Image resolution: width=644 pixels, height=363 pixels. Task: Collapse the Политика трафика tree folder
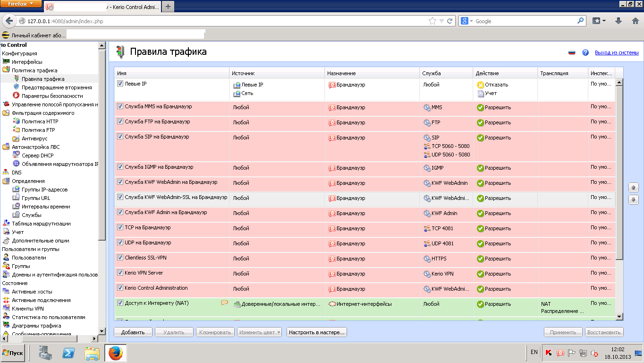coord(6,70)
